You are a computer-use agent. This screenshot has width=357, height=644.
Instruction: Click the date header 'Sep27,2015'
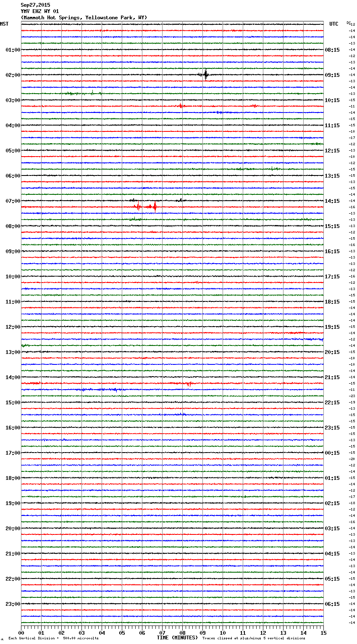(x=35, y=5)
